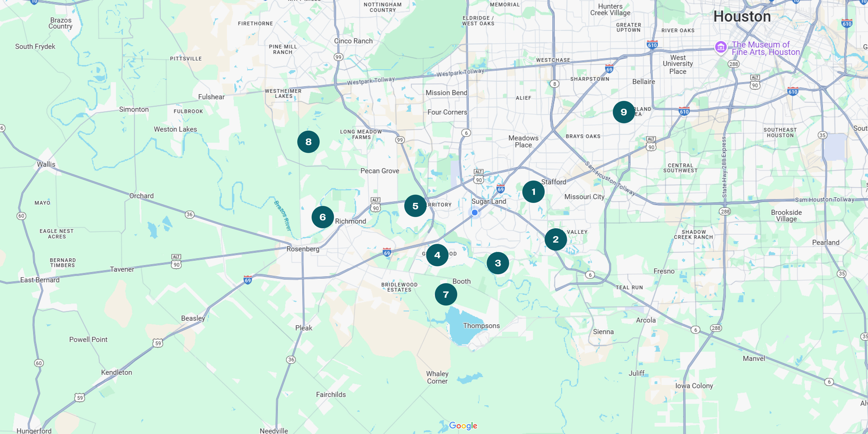
Task: Open marker number 9 near Bellaire
Action: (623, 112)
